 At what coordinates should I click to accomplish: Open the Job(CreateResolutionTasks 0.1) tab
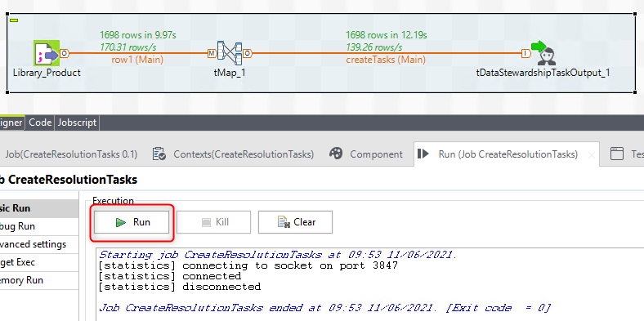click(x=71, y=154)
